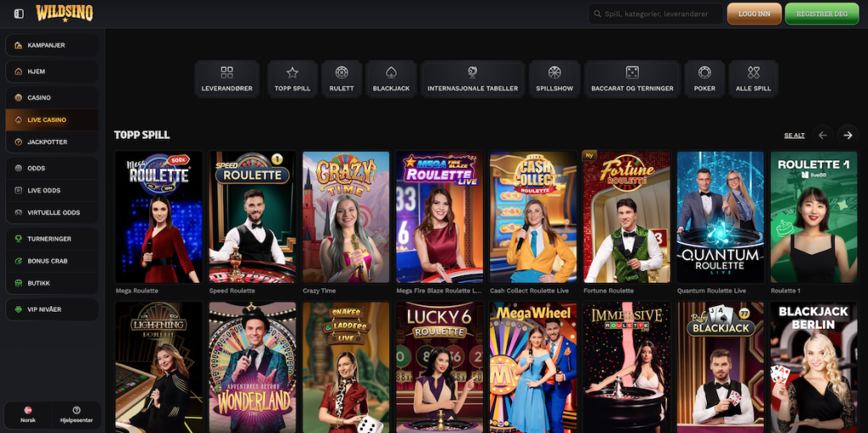Click the Blackjack spade icon
Image resolution: width=868 pixels, height=433 pixels.
pyautogui.click(x=391, y=73)
